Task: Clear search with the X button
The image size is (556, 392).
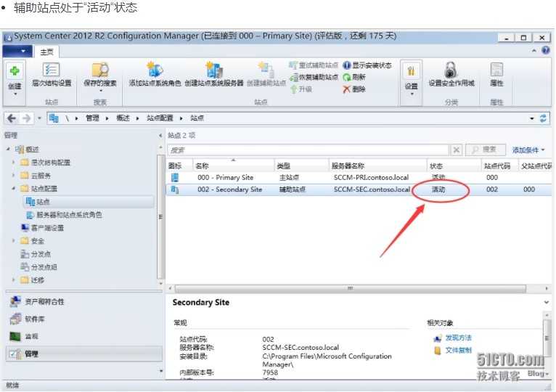Action: 457,150
